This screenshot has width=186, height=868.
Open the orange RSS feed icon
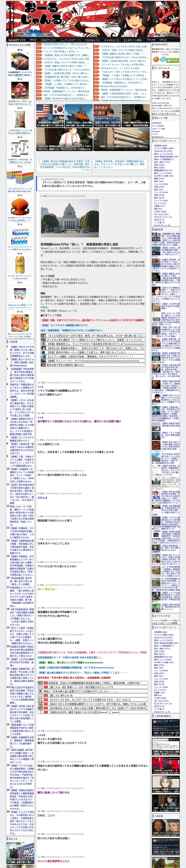pos(156,60)
